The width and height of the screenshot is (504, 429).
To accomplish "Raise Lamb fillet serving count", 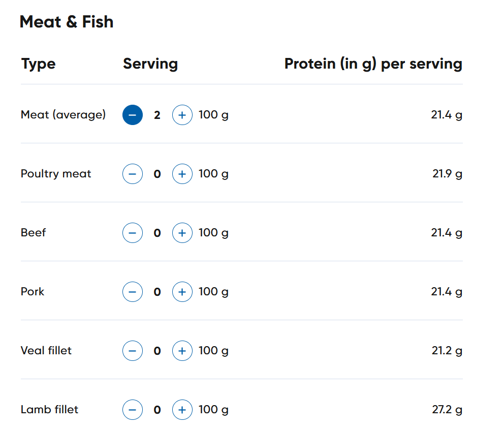I will [182, 410].
